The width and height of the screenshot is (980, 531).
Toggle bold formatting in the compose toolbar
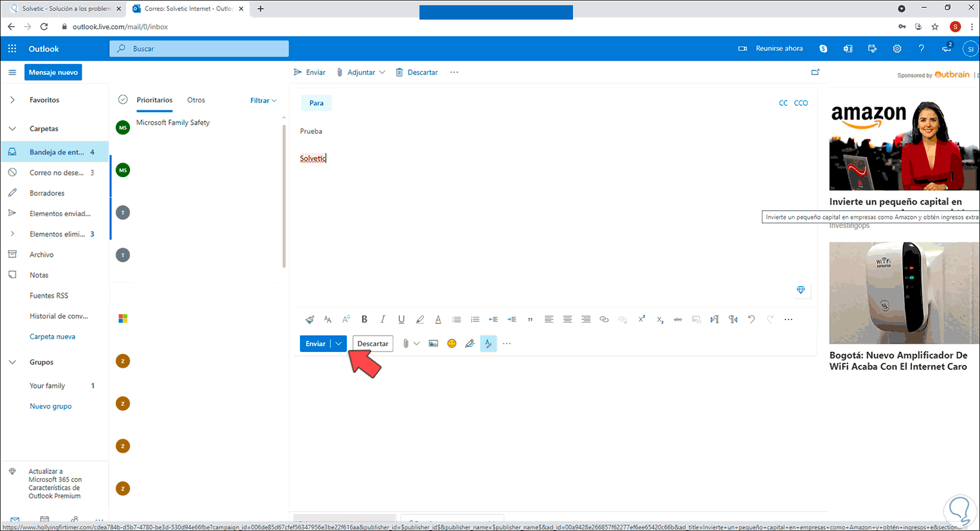pyautogui.click(x=365, y=319)
